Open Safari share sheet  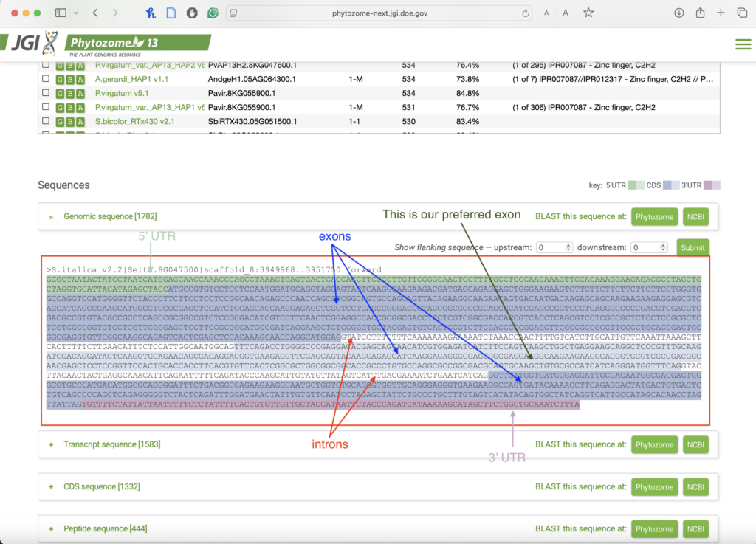pyautogui.click(x=700, y=13)
